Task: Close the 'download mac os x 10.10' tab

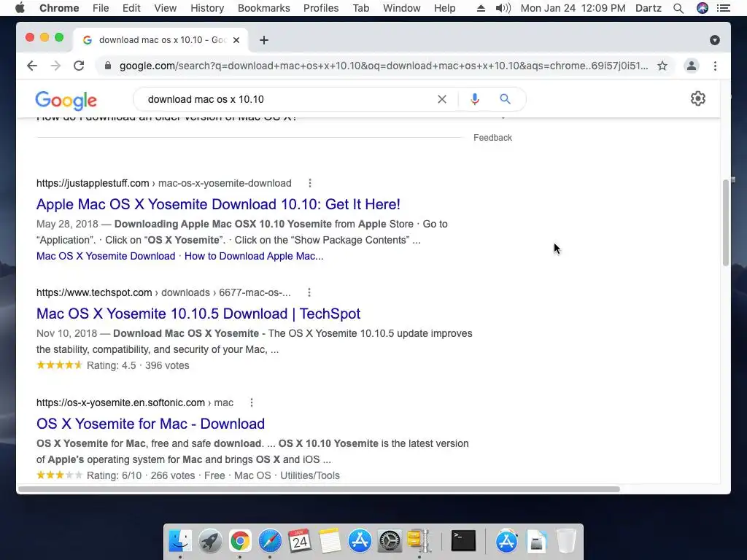Action: pos(236,40)
